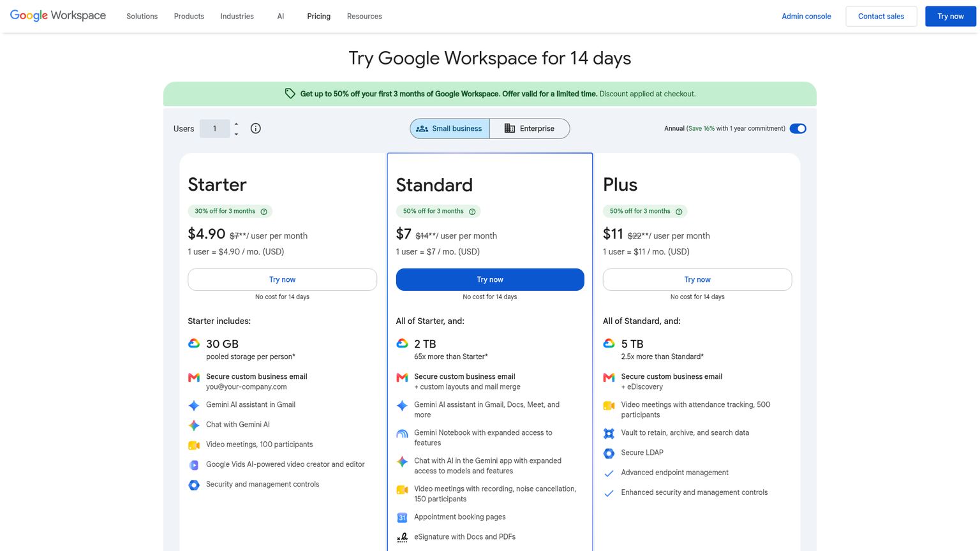Select the Enterprise segment

coord(530,128)
